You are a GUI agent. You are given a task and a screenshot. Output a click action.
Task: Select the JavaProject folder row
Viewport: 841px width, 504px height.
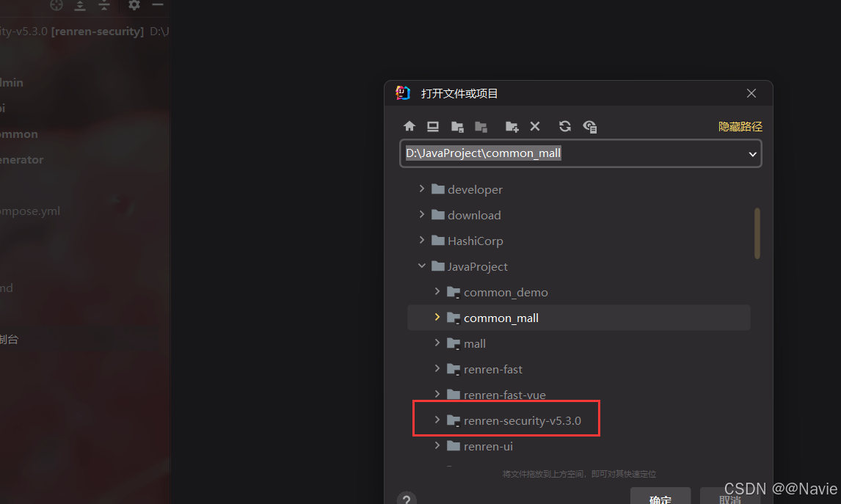click(x=579, y=266)
